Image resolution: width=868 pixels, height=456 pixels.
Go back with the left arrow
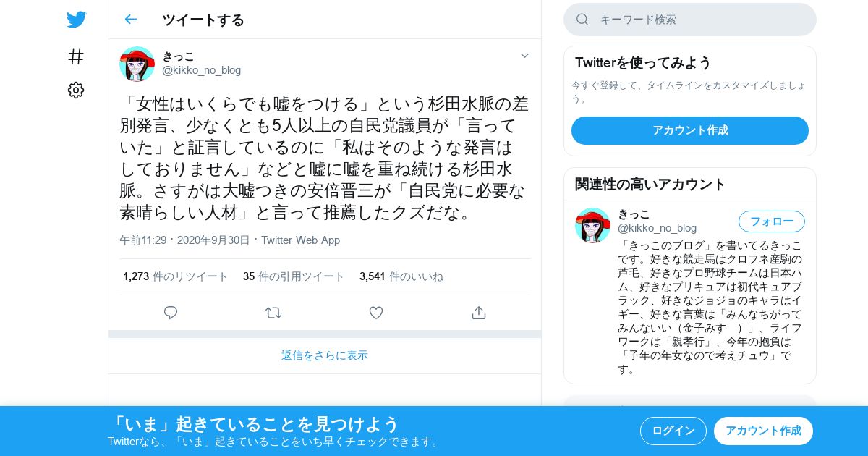click(130, 20)
